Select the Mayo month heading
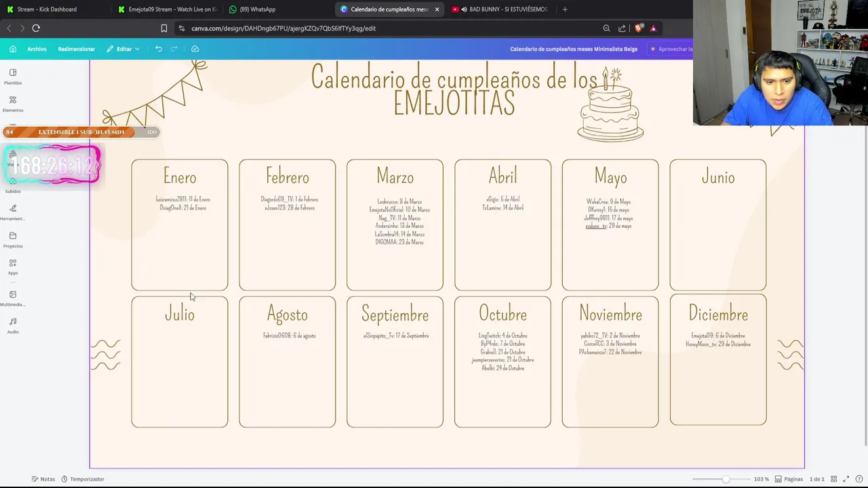The width and height of the screenshot is (868, 488). (610, 178)
